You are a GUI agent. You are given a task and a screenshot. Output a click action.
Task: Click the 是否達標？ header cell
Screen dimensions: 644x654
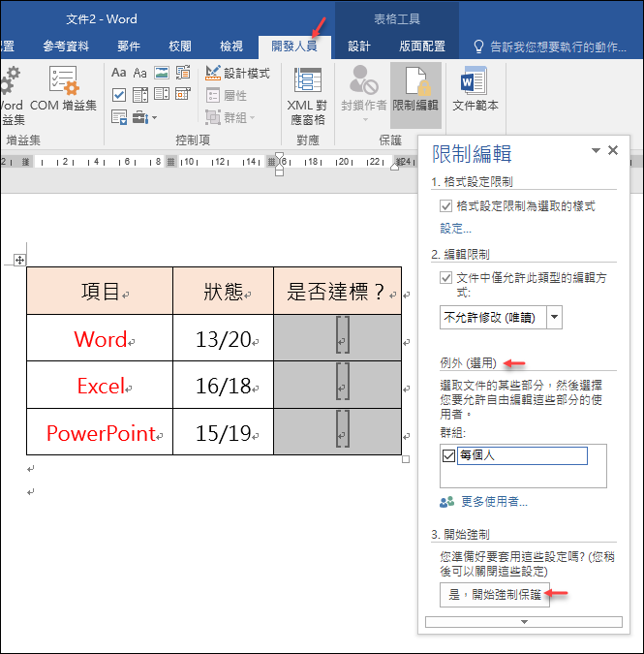(337, 291)
